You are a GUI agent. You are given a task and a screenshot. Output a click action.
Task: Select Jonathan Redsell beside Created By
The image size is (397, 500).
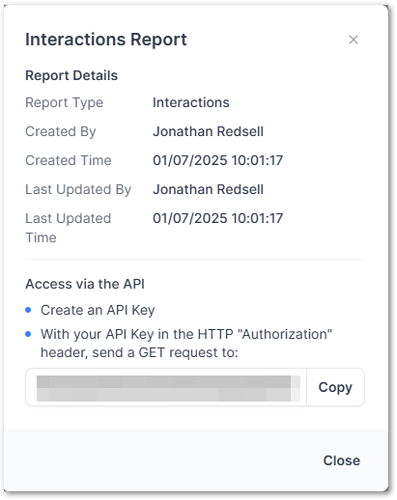(208, 132)
